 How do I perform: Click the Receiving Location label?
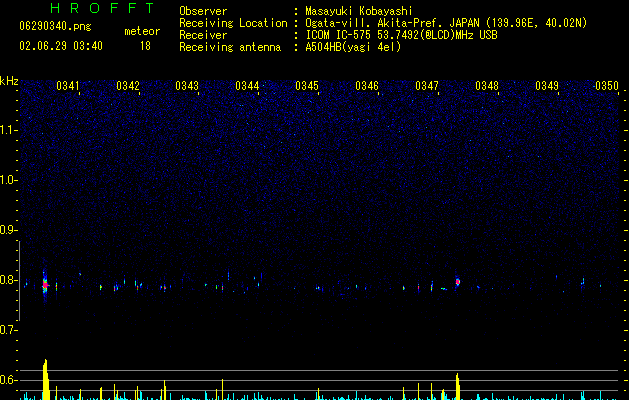(233, 23)
